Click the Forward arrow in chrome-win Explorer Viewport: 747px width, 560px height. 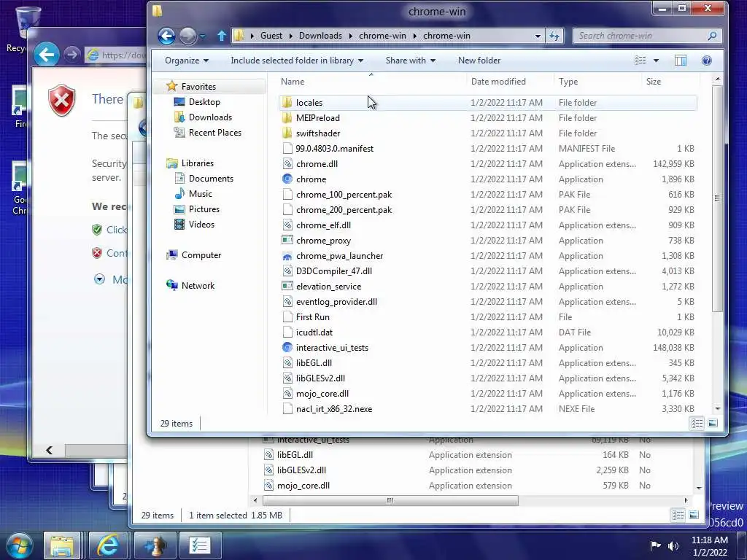click(187, 36)
